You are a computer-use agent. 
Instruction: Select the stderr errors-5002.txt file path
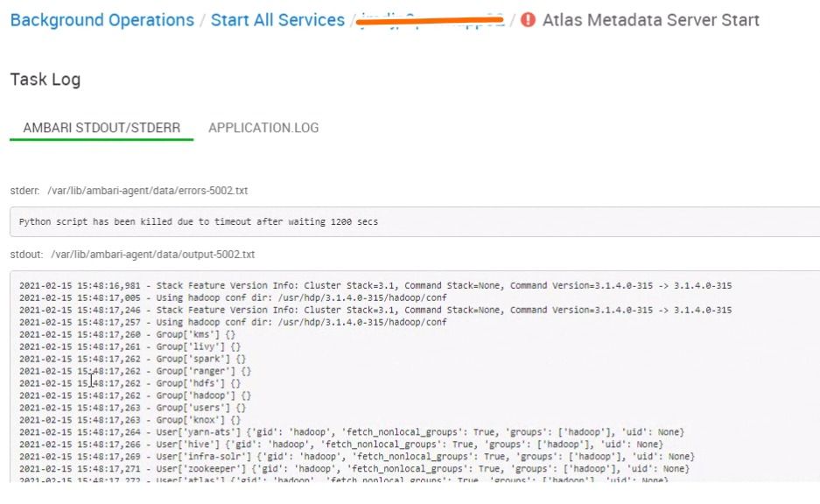click(x=148, y=190)
